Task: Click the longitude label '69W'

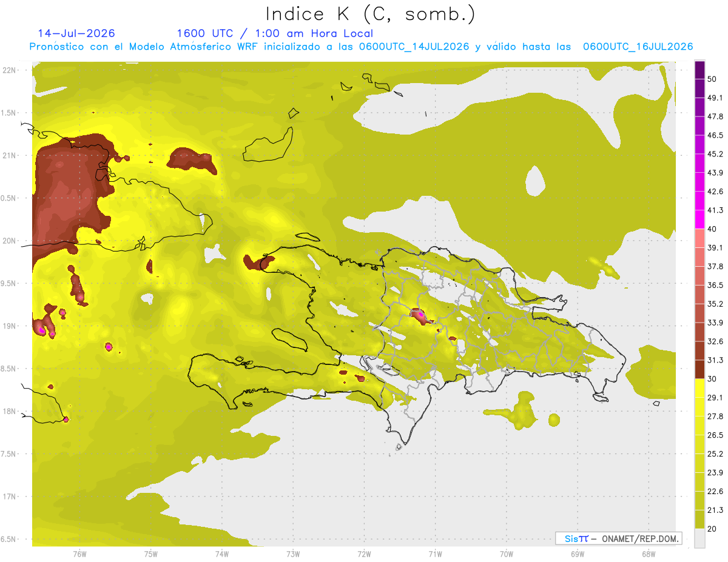Action: pyautogui.click(x=578, y=554)
